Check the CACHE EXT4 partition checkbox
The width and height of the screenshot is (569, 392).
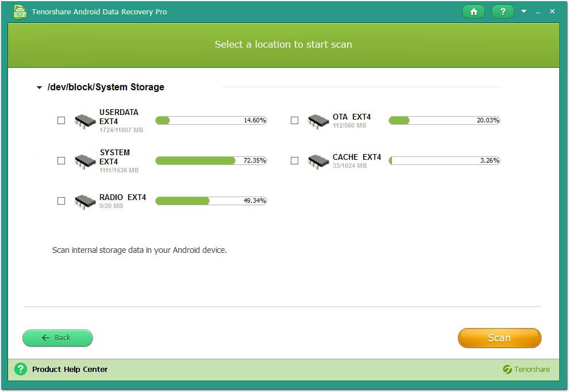295,160
